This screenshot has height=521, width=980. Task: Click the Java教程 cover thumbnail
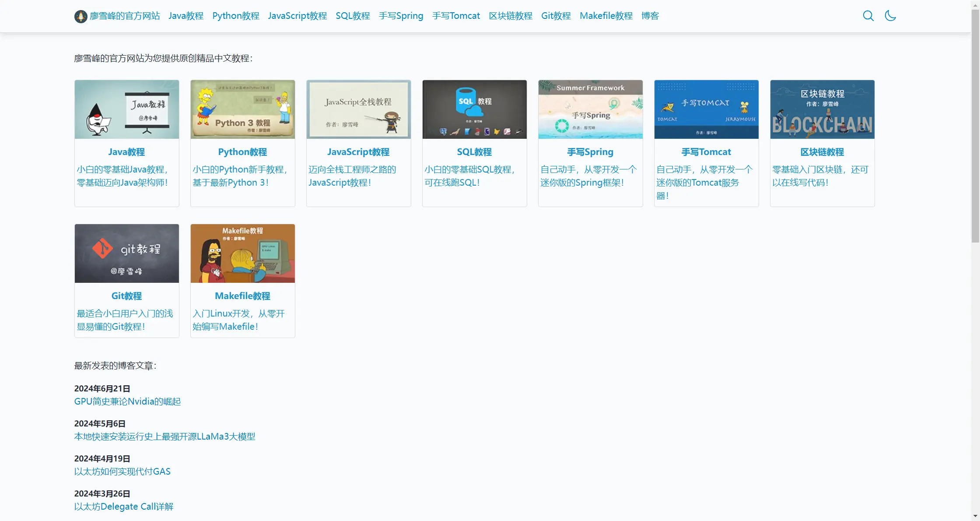(x=126, y=109)
